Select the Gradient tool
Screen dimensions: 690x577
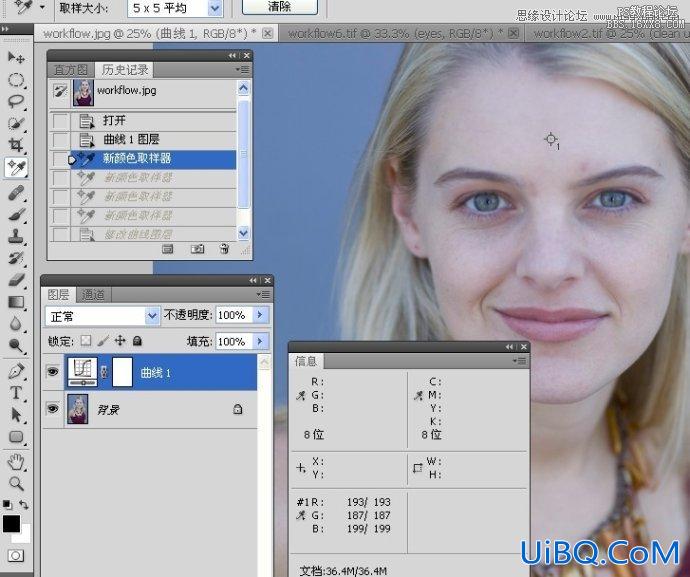click(16, 302)
